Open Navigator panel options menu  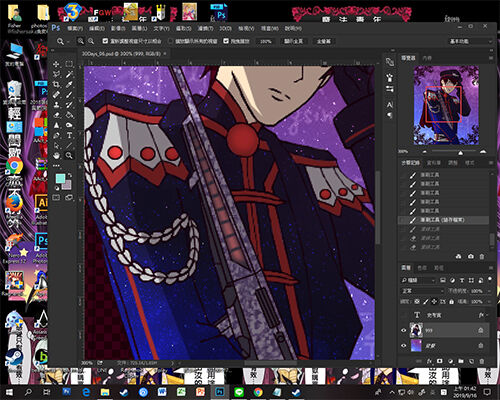tap(491, 58)
